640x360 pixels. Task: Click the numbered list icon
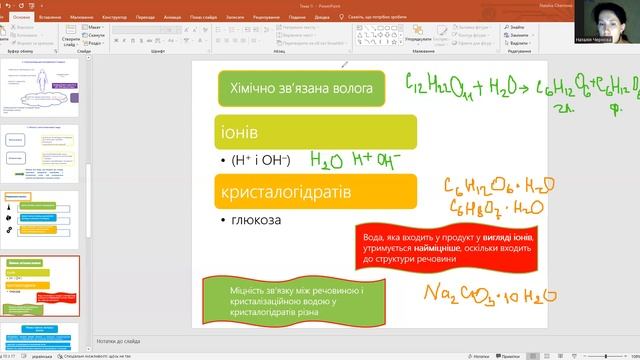click(x=232, y=30)
